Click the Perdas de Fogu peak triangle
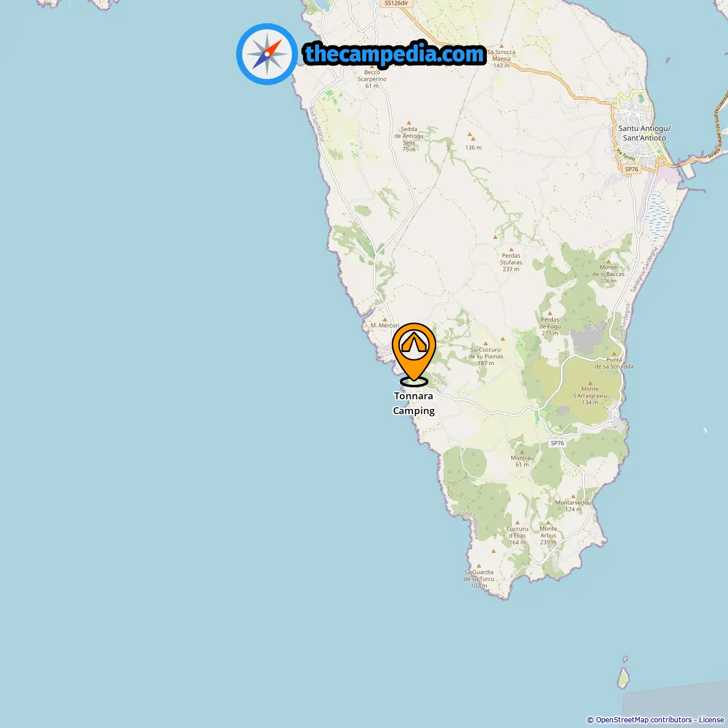The width and height of the screenshot is (728, 728). tap(550, 313)
